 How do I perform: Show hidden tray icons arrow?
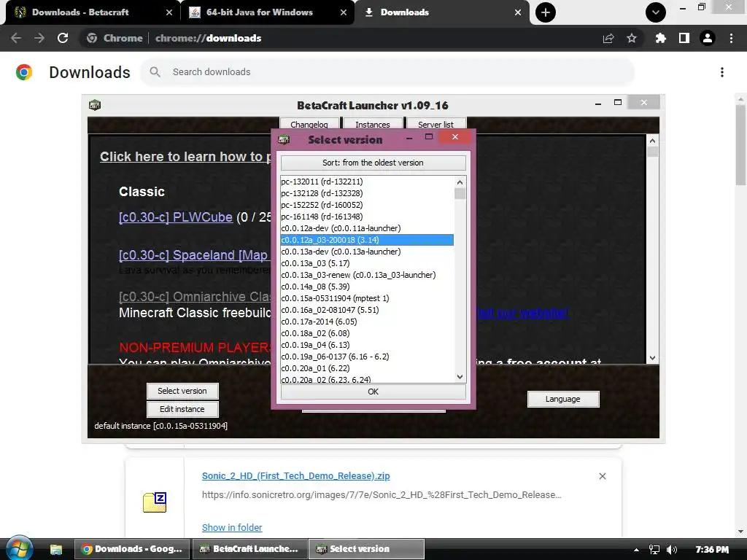pyautogui.click(x=636, y=550)
